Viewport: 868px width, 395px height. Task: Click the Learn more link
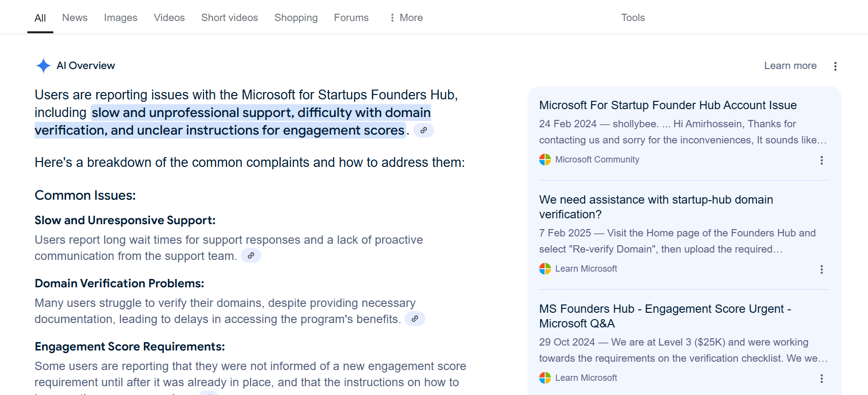(x=790, y=66)
